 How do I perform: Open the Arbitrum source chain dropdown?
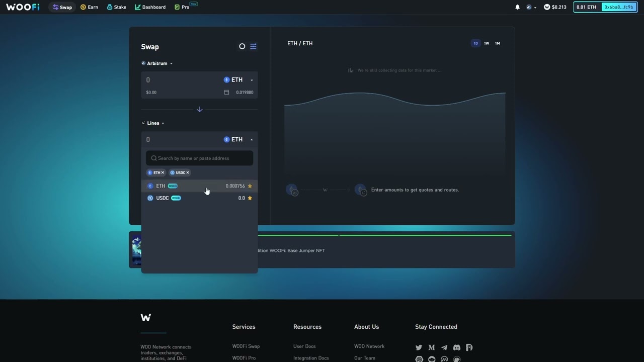pos(157,63)
